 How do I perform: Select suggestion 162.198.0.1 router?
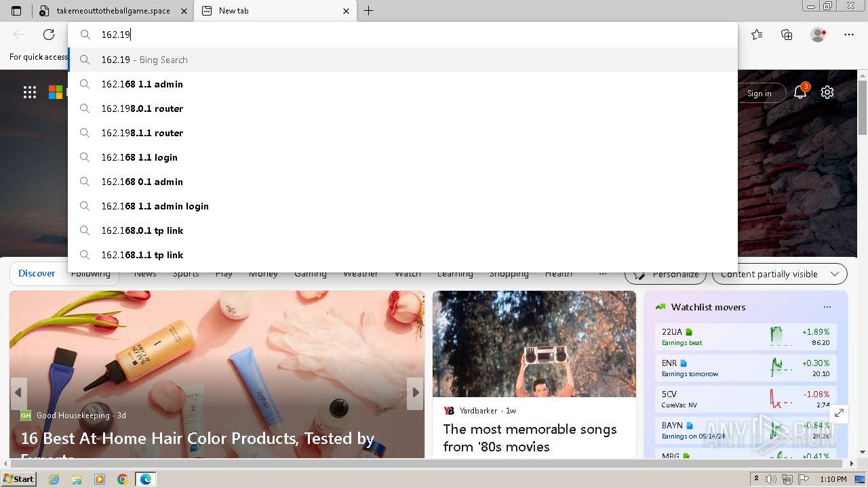tap(403, 108)
